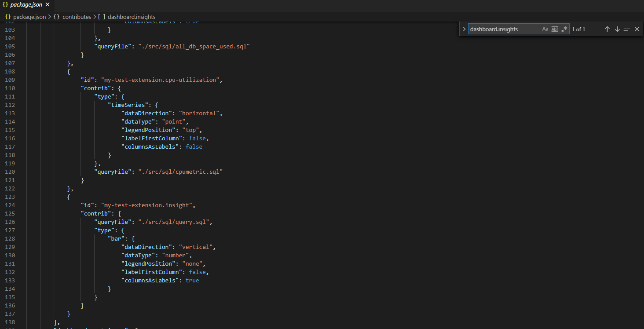
Task: Select the package.json editor tab
Action: (26, 5)
